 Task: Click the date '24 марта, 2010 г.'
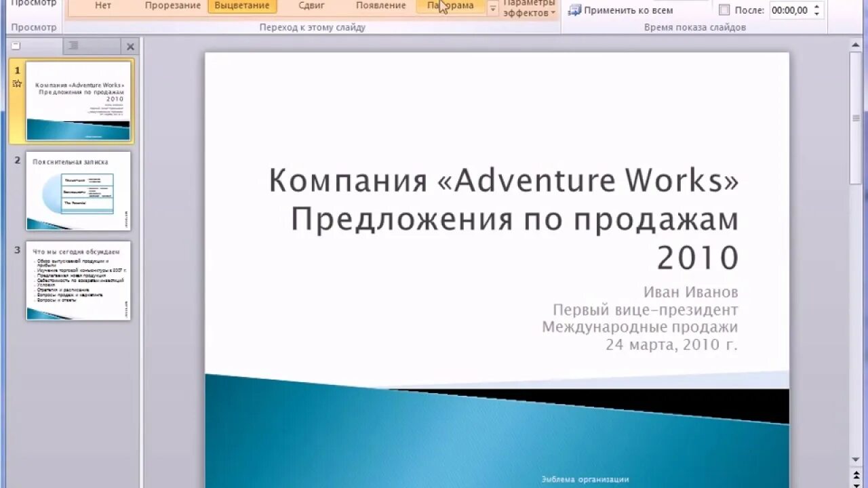point(671,345)
